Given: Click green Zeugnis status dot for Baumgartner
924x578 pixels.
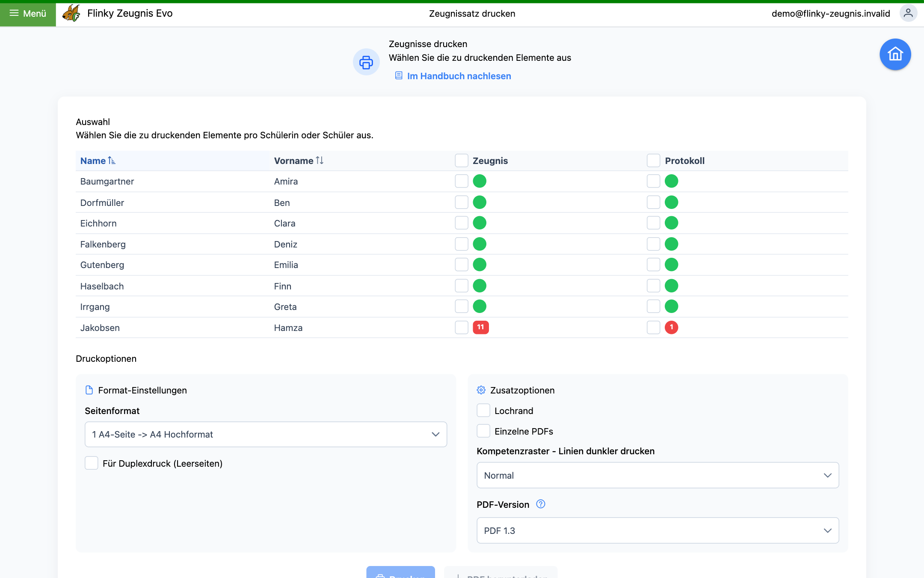Looking at the screenshot, I should pos(480,181).
